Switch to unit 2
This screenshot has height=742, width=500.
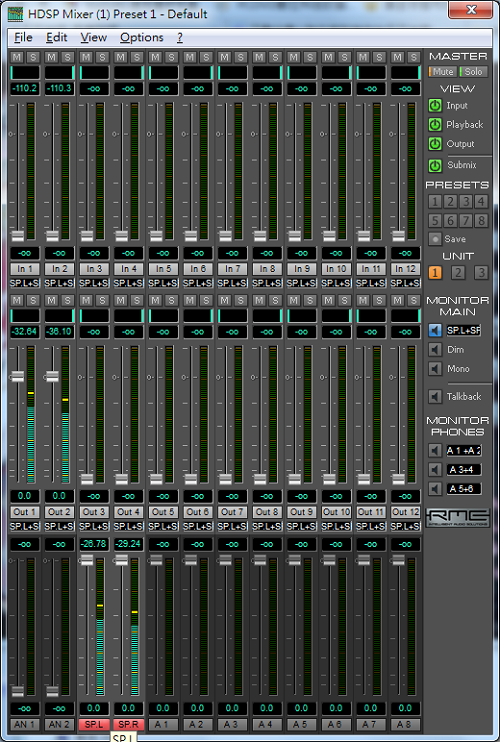tap(457, 273)
